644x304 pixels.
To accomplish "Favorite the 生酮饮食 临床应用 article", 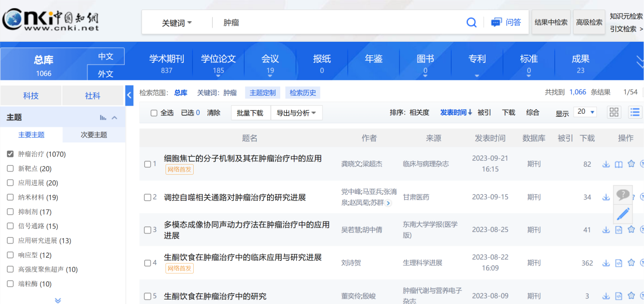I will (631, 263).
